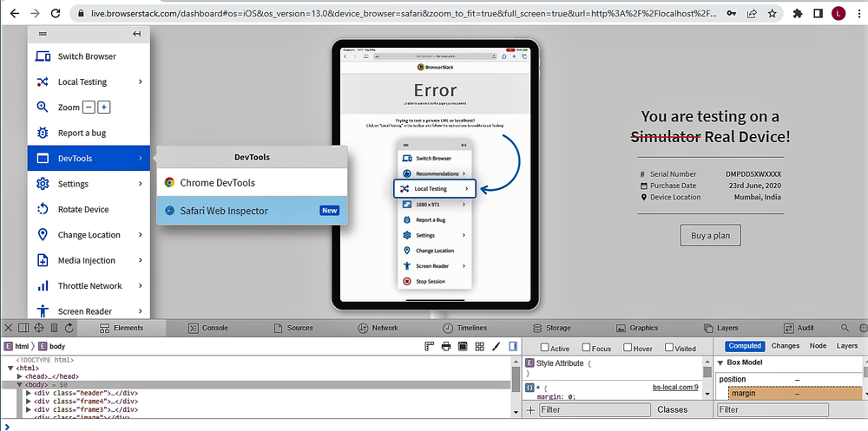Collapse the toolbar with the arrow icon

(136, 34)
